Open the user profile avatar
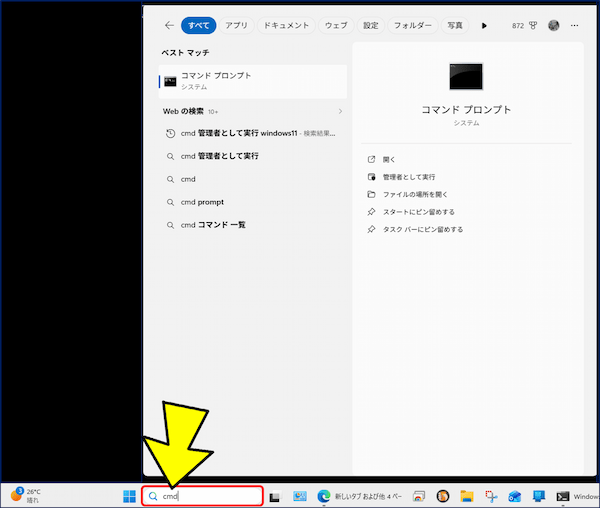This screenshot has height=508, width=600. pyautogui.click(x=553, y=26)
